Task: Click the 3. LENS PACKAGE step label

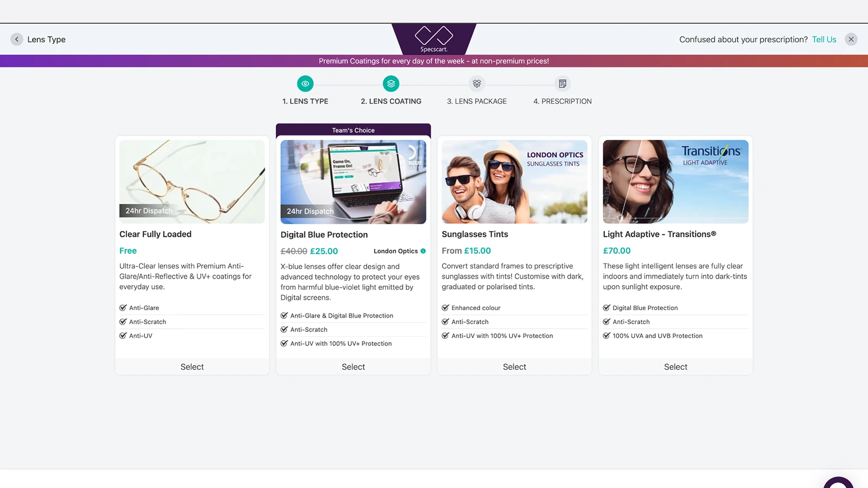Action: coord(476,101)
